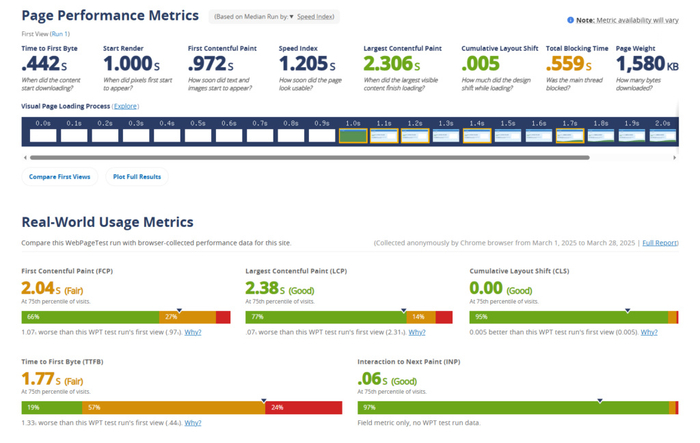
Task: Click the marker triangle above the FCP bar
Action: pyautogui.click(x=179, y=310)
